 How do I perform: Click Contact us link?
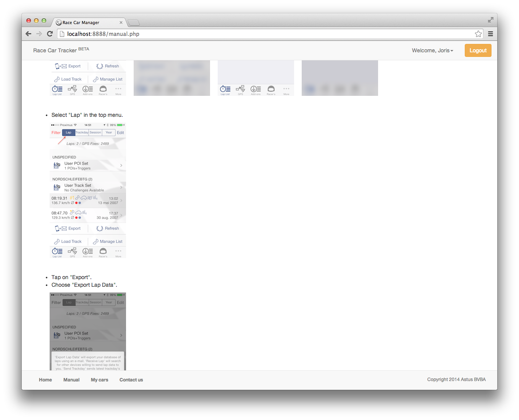tap(131, 380)
